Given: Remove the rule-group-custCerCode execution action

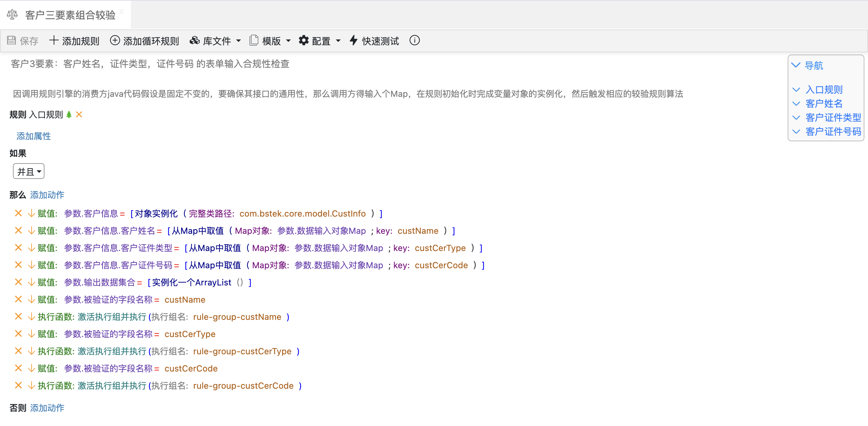Looking at the screenshot, I should (x=18, y=385).
